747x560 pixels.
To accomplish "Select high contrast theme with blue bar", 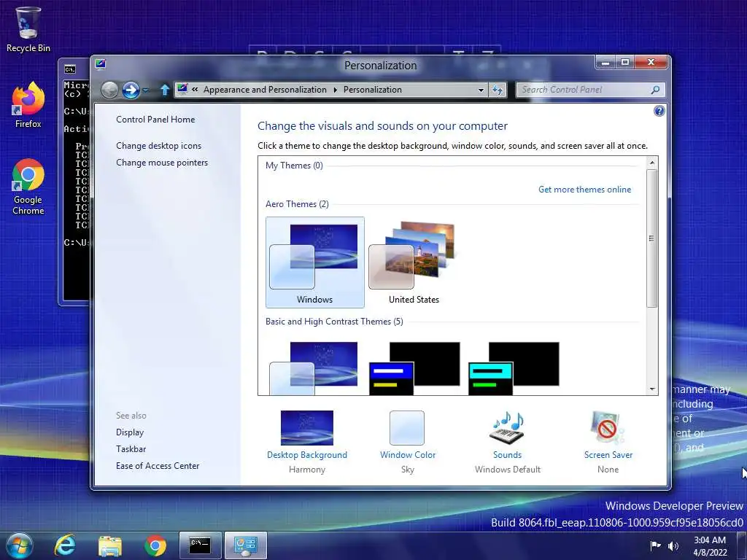I will (414, 367).
